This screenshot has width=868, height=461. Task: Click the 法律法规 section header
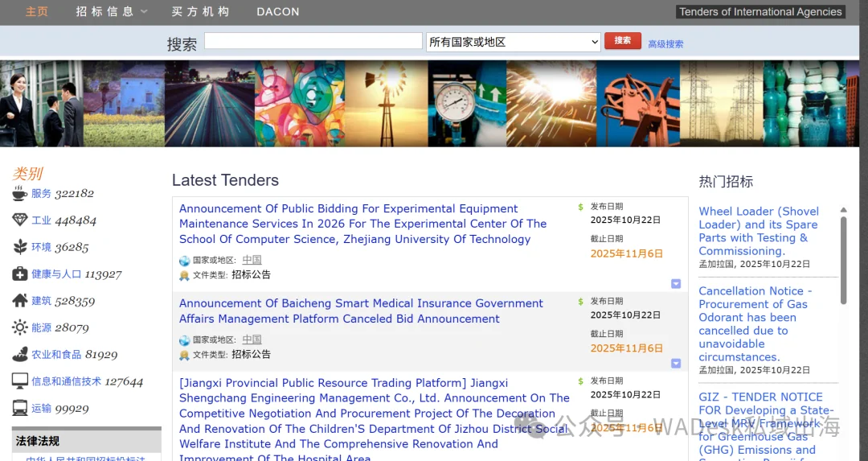click(86, 441)
